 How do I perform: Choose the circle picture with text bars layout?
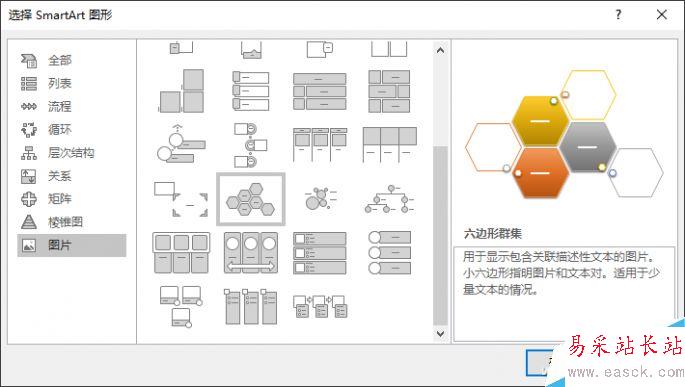click(389, 252)
